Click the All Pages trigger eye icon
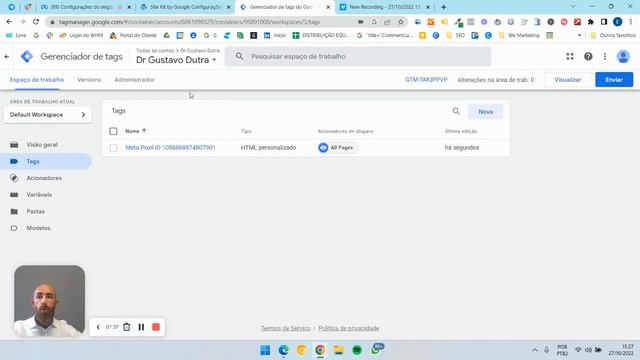Image resolution: width=640 pixels, height=360 pixels. tap(323, 147)
